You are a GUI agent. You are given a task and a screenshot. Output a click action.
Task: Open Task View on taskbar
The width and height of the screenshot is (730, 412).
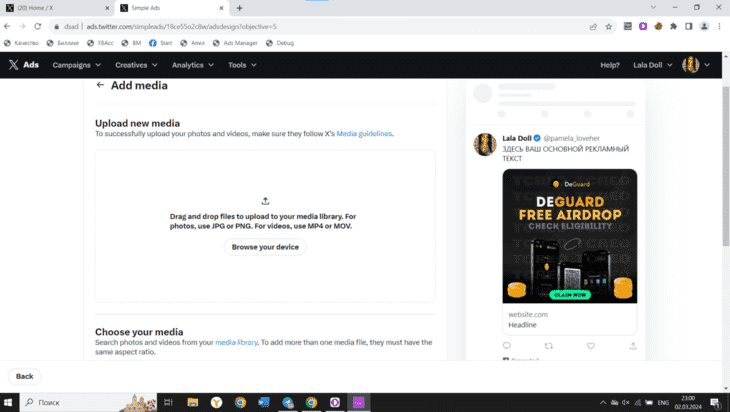[x=168, y=402]
